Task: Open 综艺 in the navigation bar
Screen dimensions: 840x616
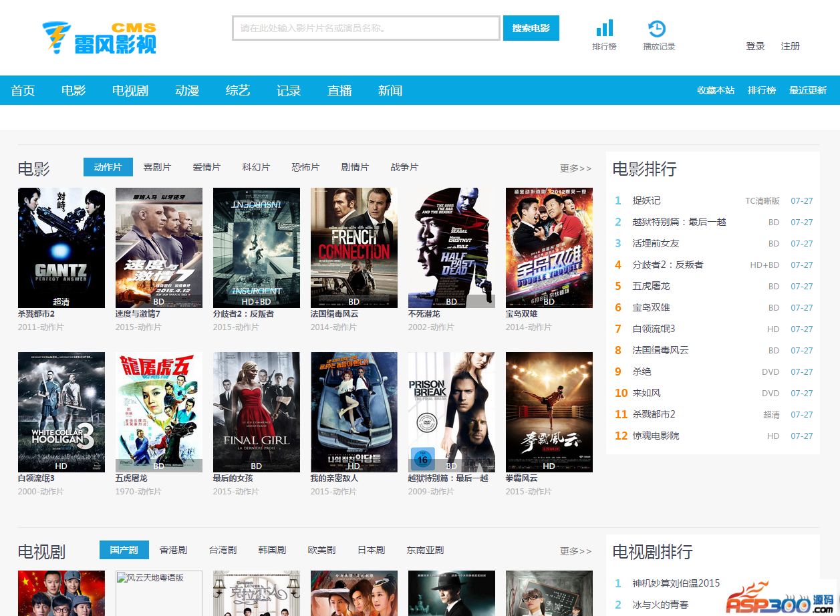Action: tap(238, 90)
